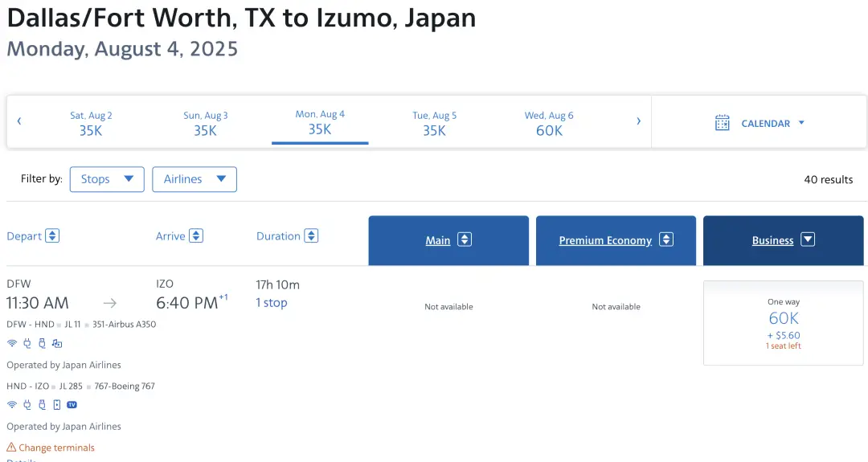Click USB power icon on HND-IZO segment
The image size is (868, 462).
42,405
